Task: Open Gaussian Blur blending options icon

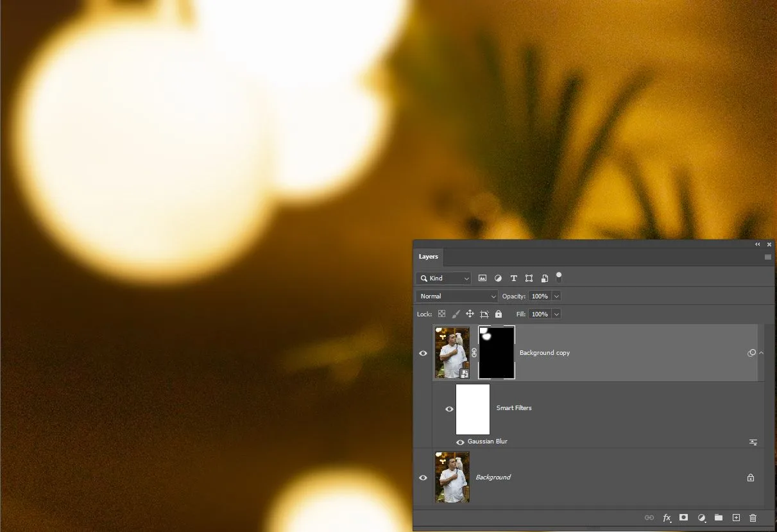Action: (753, 442)
